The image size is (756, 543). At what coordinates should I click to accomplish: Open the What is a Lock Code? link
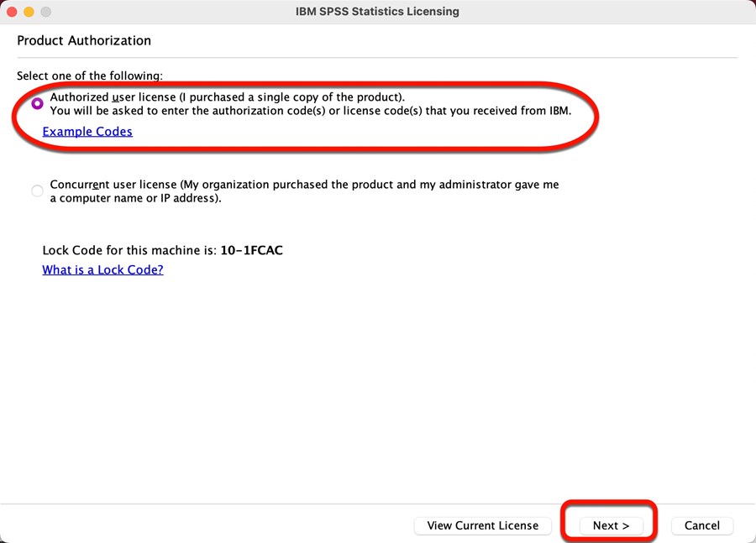[x=102, y=269]
